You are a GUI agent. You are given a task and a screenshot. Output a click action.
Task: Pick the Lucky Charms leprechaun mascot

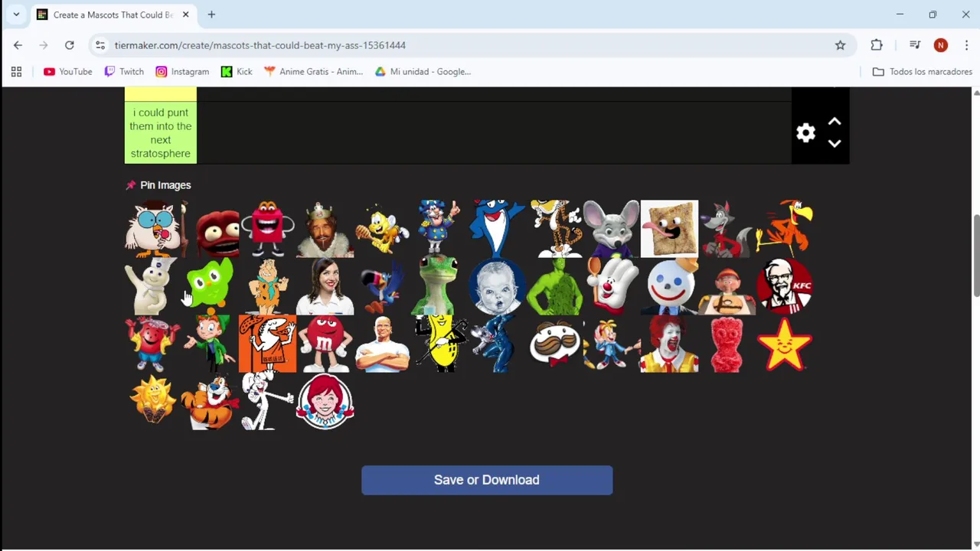[211, 344]
